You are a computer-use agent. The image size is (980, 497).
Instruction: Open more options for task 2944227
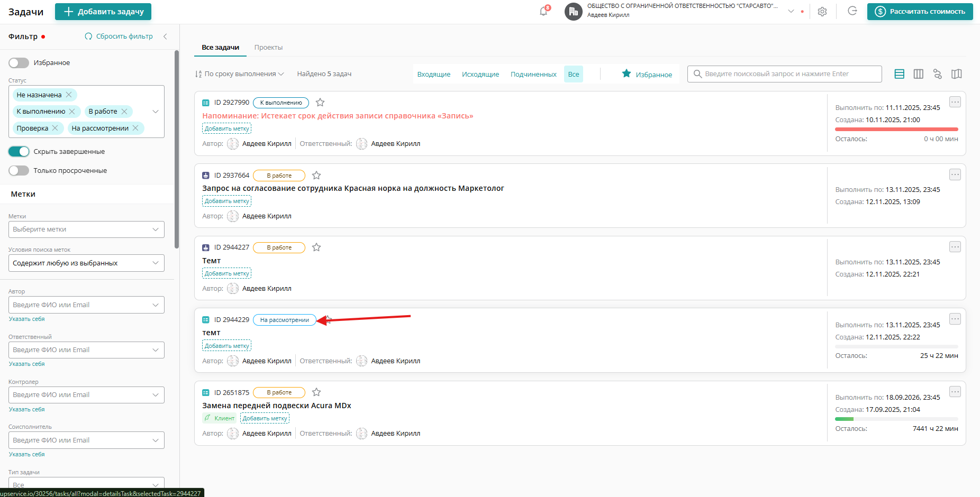pyautogui.click(x=955, y=247)
